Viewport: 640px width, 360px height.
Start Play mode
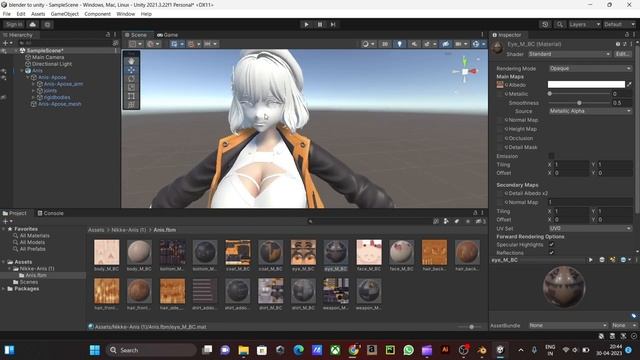click(x=306, y=24)
